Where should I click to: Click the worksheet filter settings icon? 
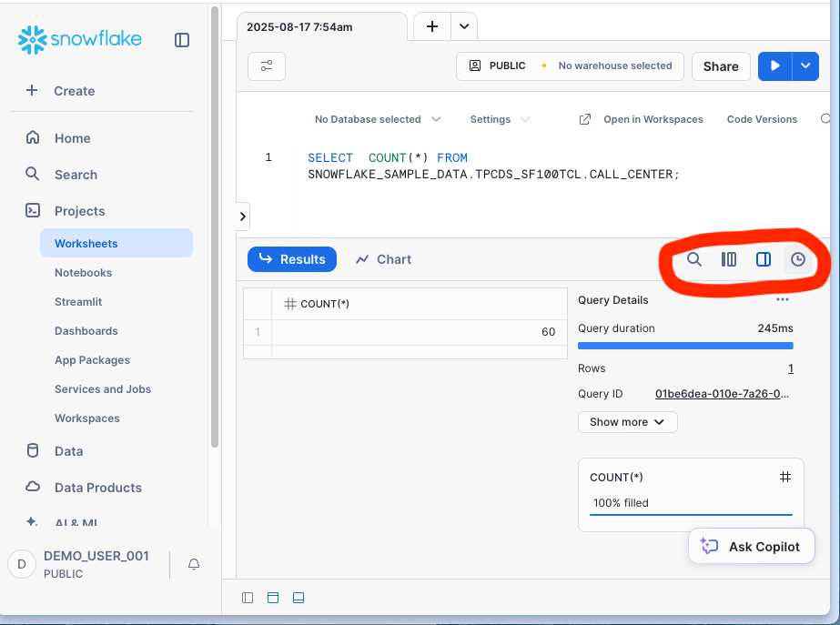pos(267,66)
